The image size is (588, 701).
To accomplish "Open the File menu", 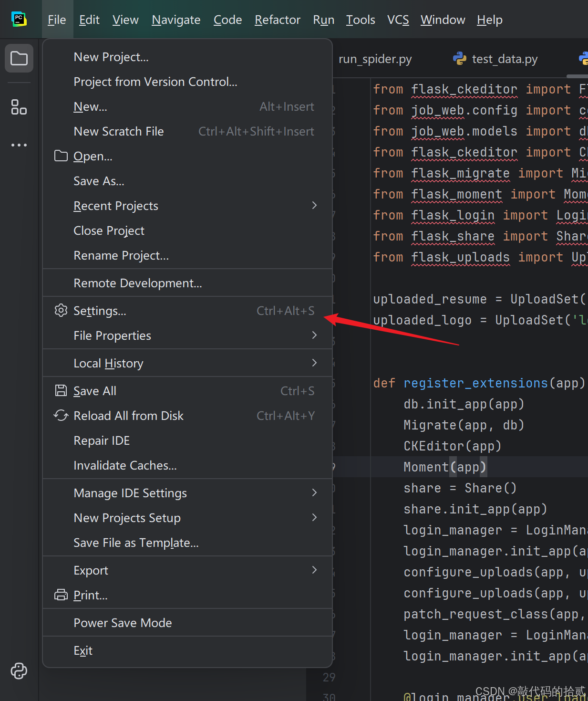I will [x=57, y=20].
